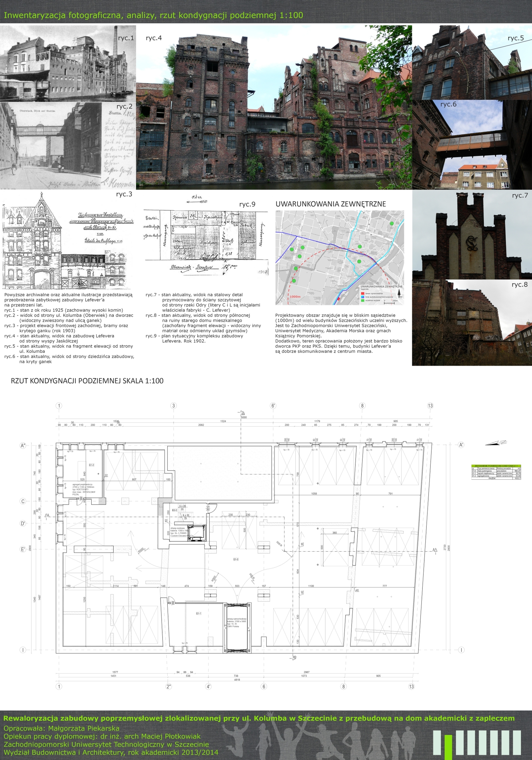Screen dimensions: 532x760
Task: Click the ryc.1 historic factory photograph
Action: click(68, 64)
